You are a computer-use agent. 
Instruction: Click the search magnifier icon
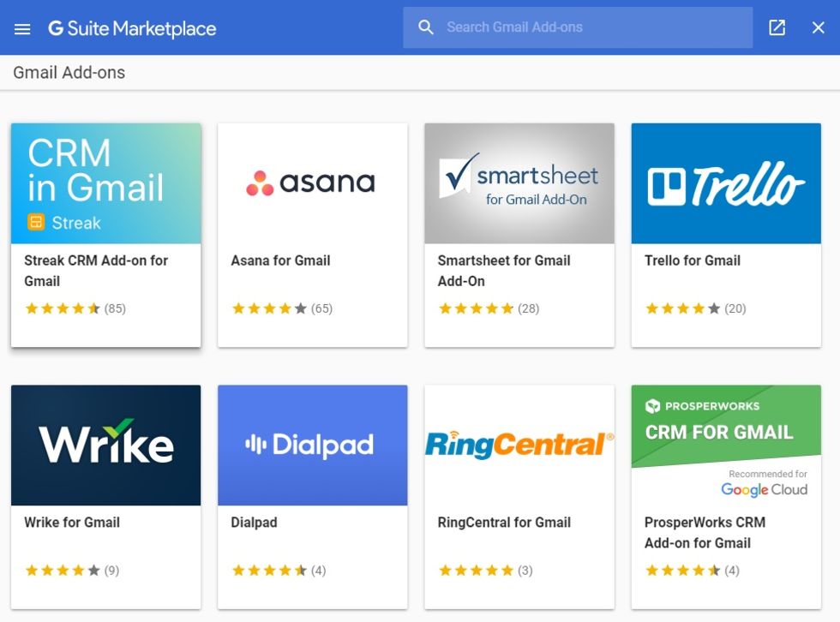pos(426,27)
